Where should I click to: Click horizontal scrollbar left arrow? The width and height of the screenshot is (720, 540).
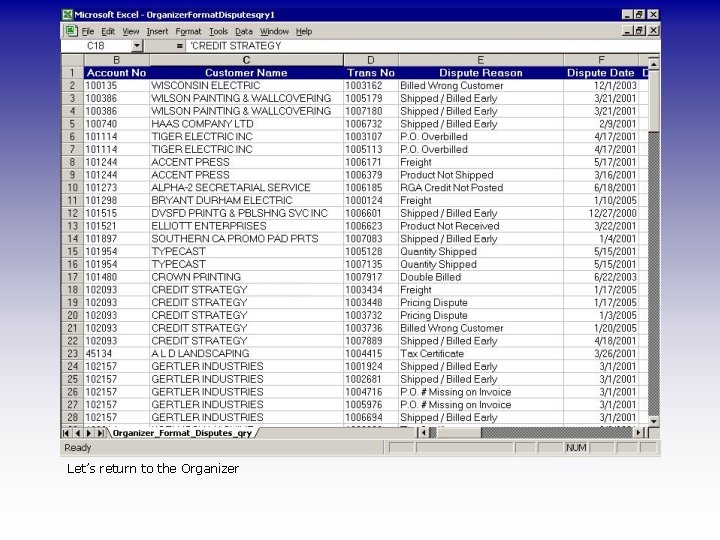tap(423, 433)
